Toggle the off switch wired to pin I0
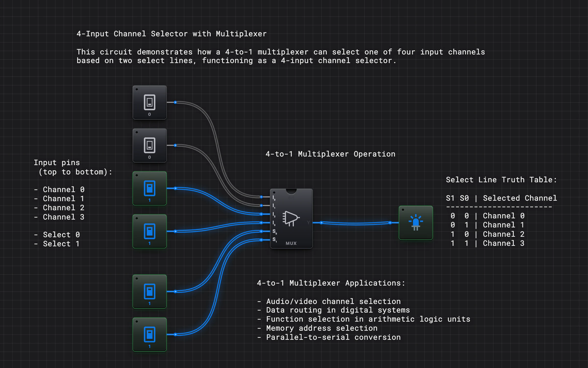This screenshot has width=588, height=368. pyautogui.click(x=149, y=102)
